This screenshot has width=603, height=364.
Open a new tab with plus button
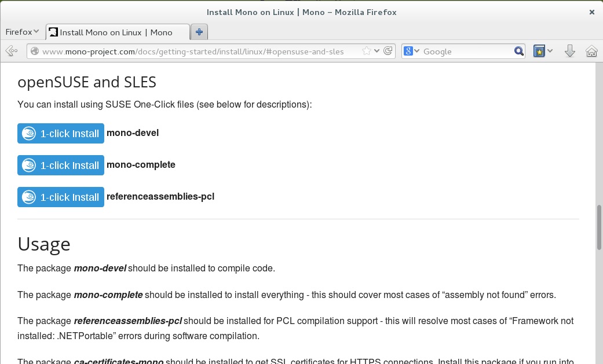[199, 32]
